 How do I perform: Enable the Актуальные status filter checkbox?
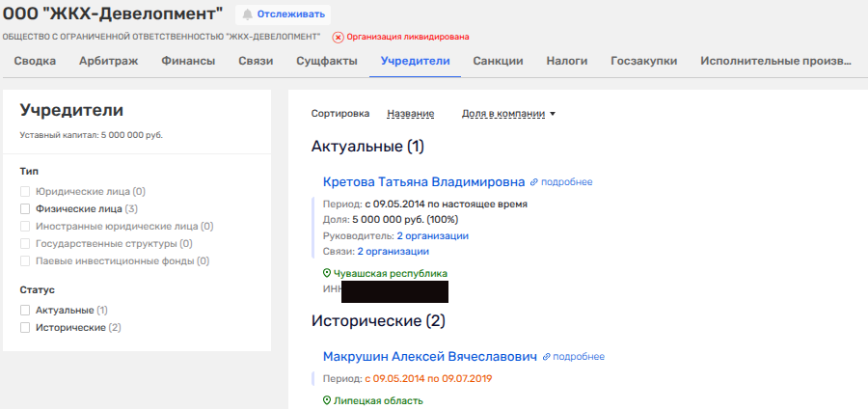pos(25,311)
